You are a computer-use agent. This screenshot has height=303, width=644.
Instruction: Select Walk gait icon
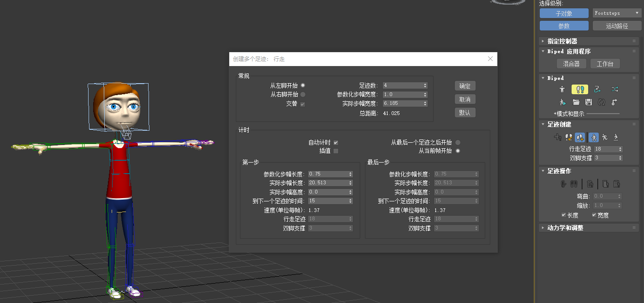click(594, 137)
